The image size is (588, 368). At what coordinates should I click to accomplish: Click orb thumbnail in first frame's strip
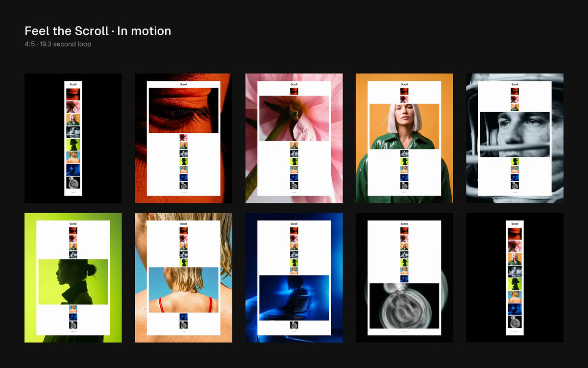coord(73,182)
